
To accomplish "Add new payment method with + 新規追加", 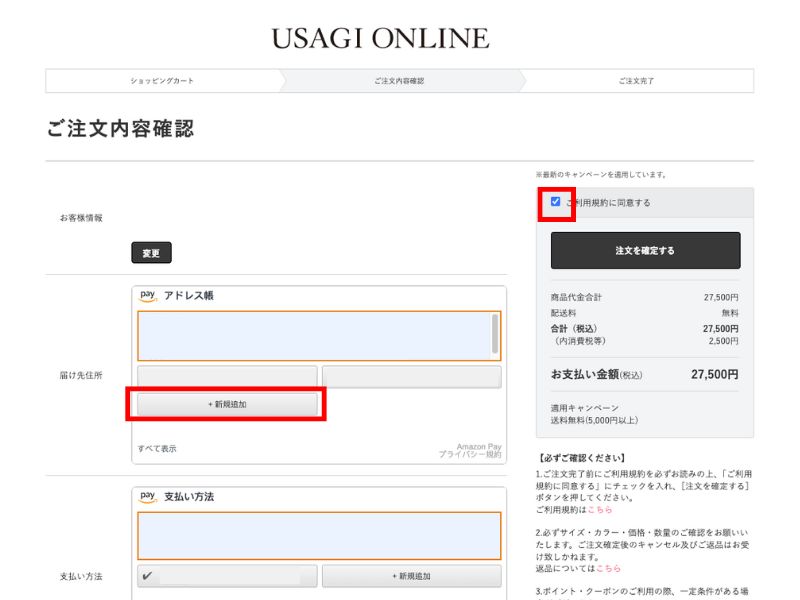I will 411,576.
